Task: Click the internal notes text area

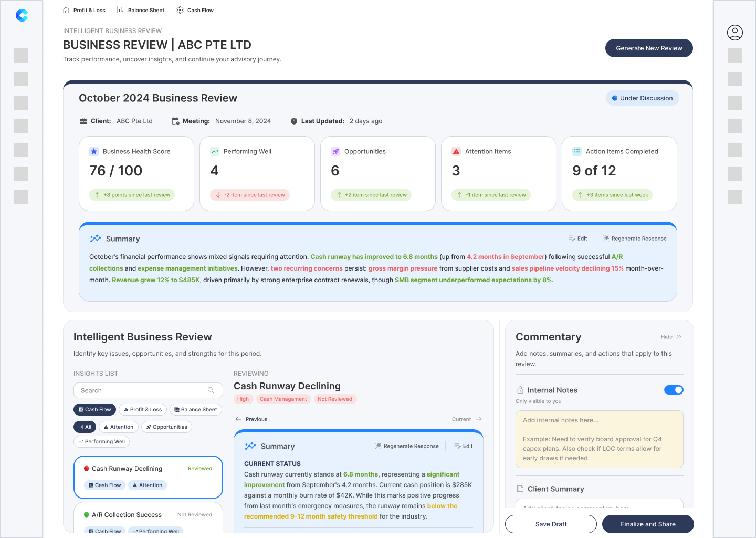Action: [600, 439]
